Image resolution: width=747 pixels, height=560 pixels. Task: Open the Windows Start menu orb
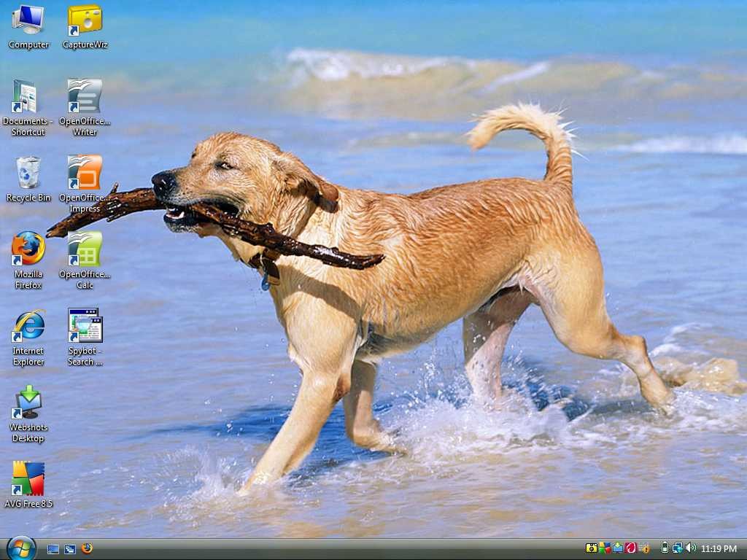pyautogui.click(x=21, y=548)
